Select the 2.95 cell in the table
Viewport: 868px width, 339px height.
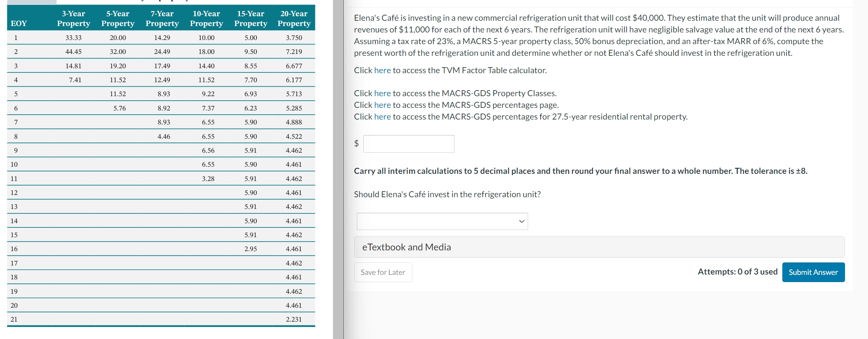[251, 249]
